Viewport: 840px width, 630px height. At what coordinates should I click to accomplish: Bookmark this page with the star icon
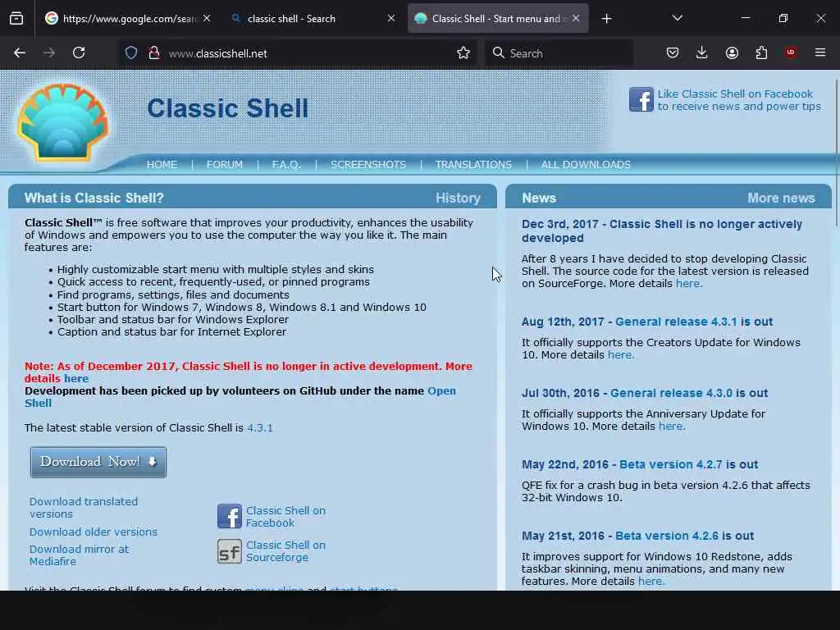463,53
